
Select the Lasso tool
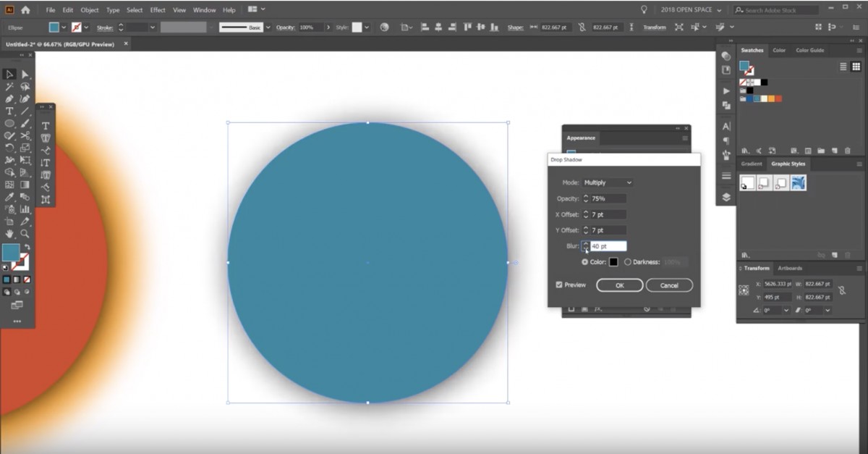point(25,86)
